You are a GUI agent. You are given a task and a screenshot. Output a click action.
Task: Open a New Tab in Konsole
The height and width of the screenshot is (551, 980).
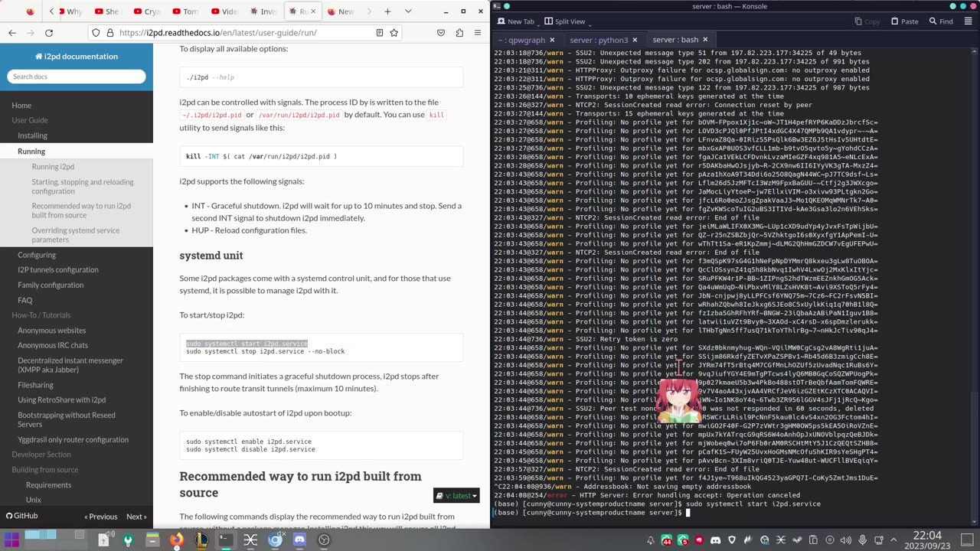(515, 21)
